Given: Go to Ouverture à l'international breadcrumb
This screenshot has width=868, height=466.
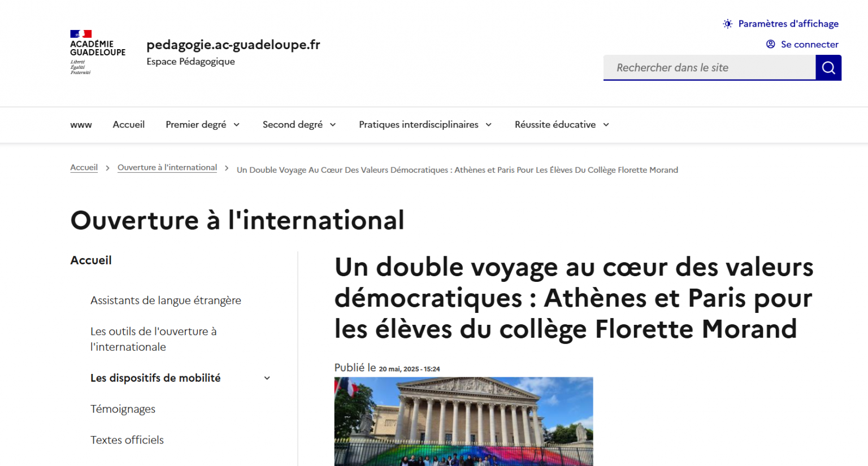Looking at the screenshot, I should tap(167, 168).
